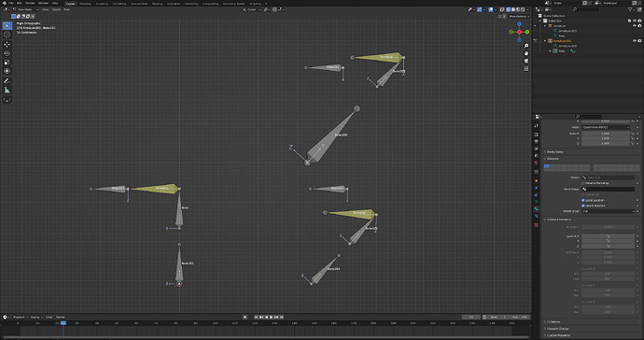This screenshot has width=644, height=340.
Task: Uncheck Local Location checkbox
Action: 583,200
